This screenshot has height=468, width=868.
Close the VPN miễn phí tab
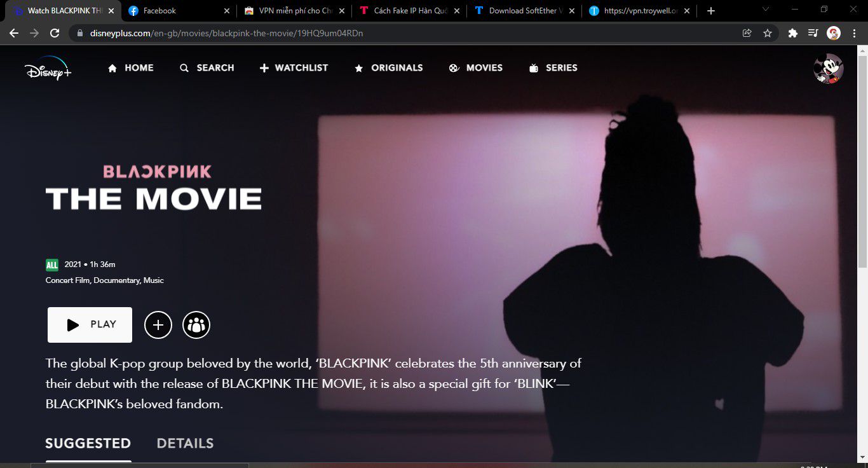coord(342,11)
